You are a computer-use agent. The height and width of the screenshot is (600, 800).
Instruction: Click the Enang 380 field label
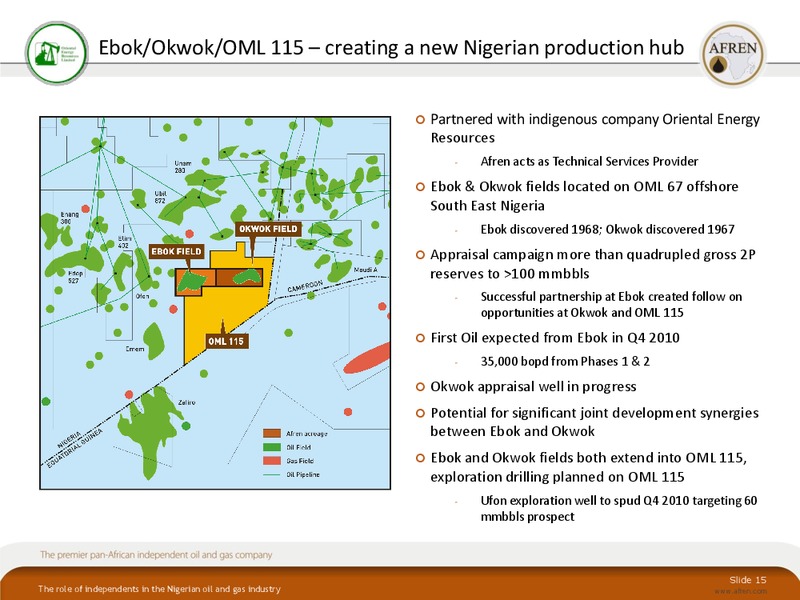pyautogui.click(x=69, y=218)
